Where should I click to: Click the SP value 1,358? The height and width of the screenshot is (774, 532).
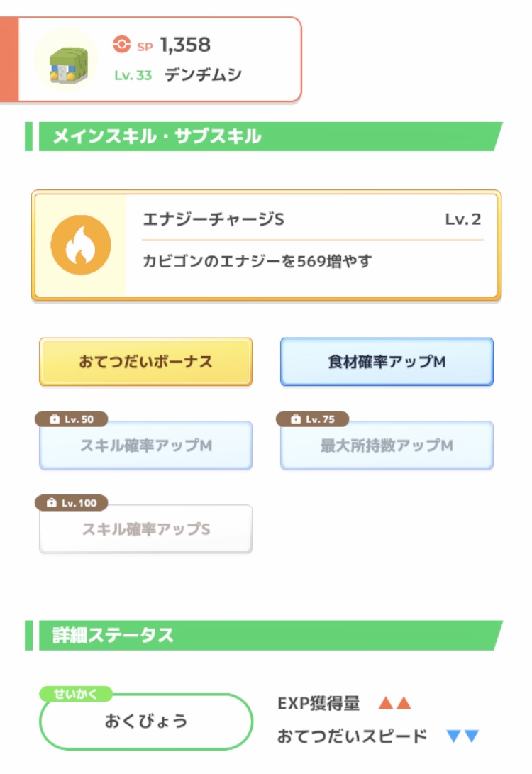185,45
